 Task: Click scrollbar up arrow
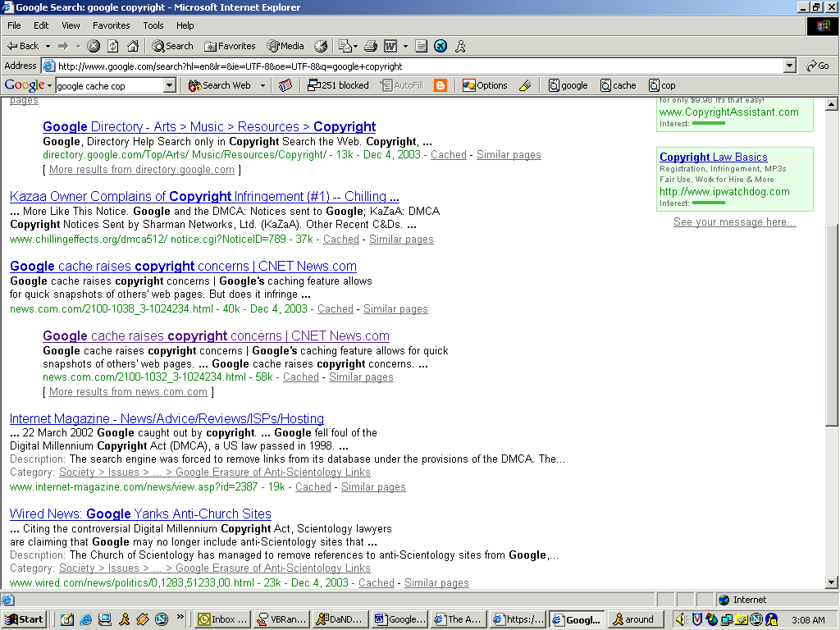coord(832,104)
